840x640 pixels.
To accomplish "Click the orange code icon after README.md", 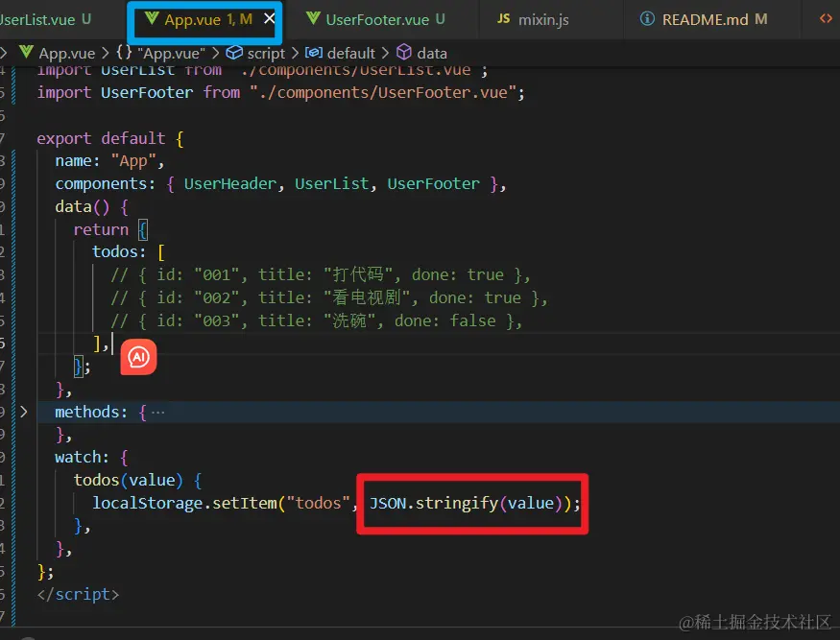I will (x=826, y=19).
